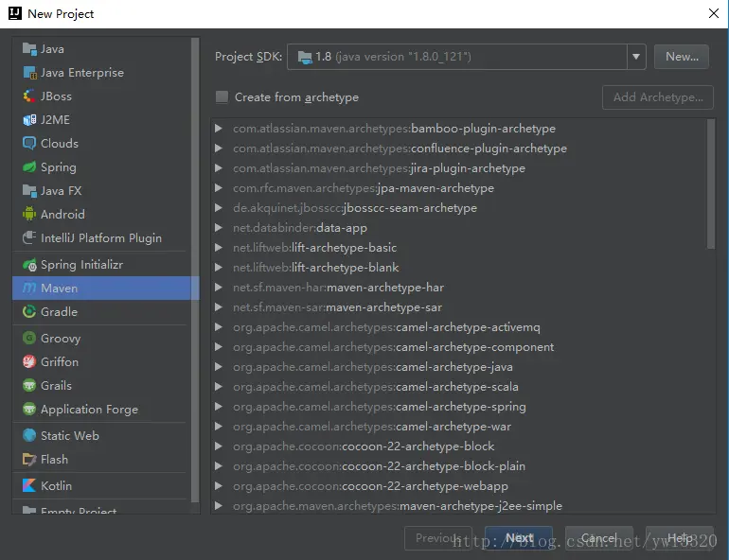
Task: Select Gradle project type label
Action: [59, 311]
